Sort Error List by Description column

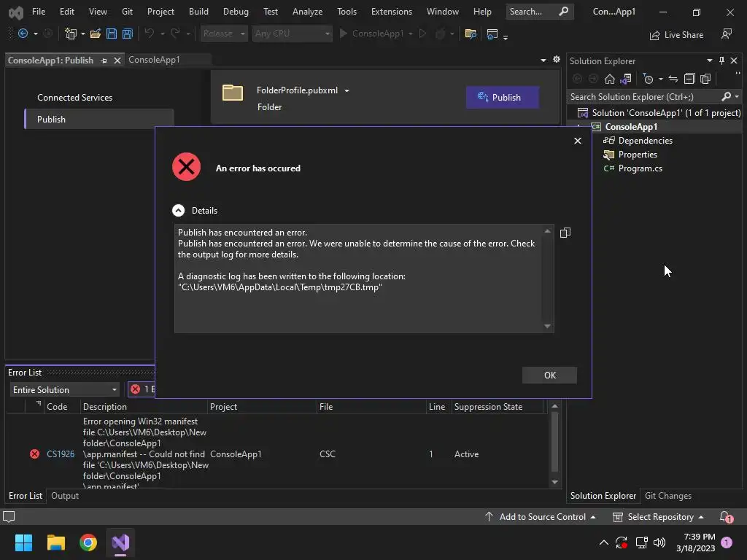(x=105, y=407)
